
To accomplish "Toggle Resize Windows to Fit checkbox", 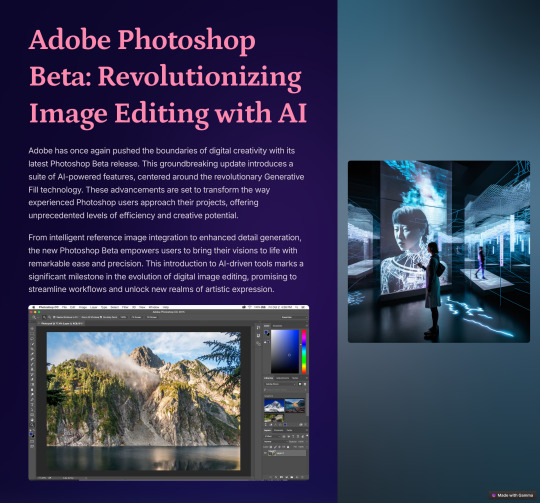I will click(x=54, y=317).
